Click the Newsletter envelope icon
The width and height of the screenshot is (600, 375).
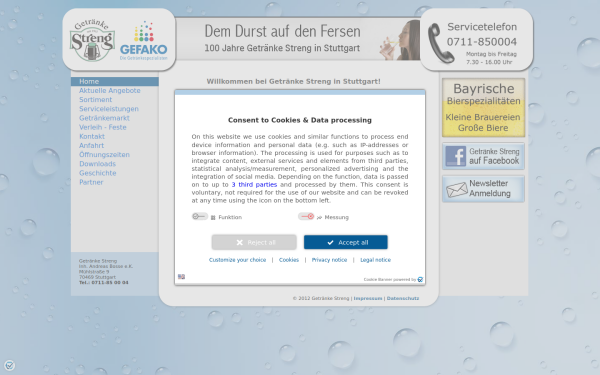457,189
